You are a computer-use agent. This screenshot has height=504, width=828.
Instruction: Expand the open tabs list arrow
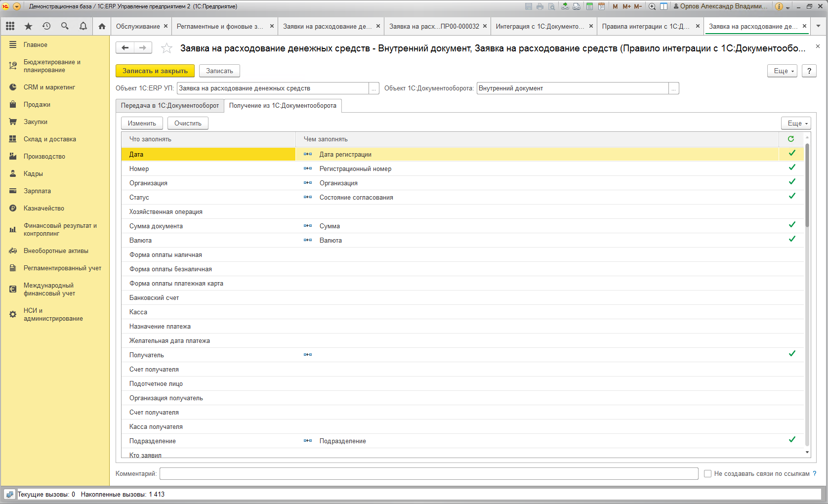[819, 26]
